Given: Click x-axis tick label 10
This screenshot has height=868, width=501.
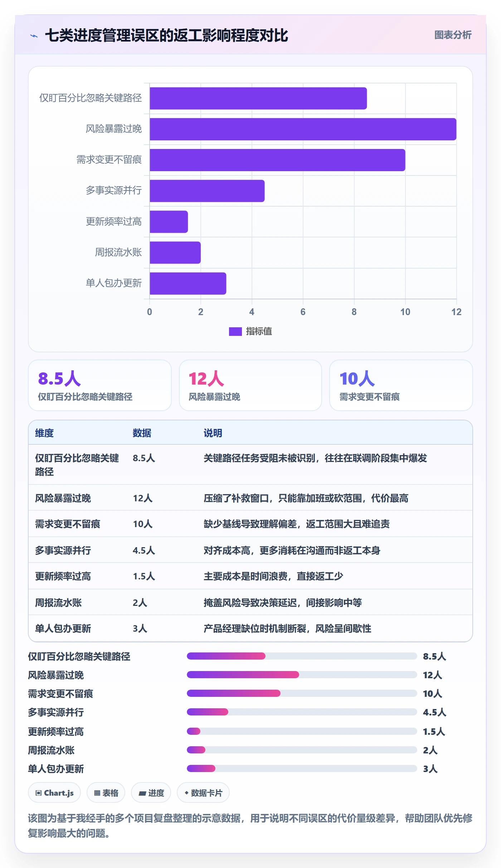Looking at the screenshot, I should [x=405, y=312].
